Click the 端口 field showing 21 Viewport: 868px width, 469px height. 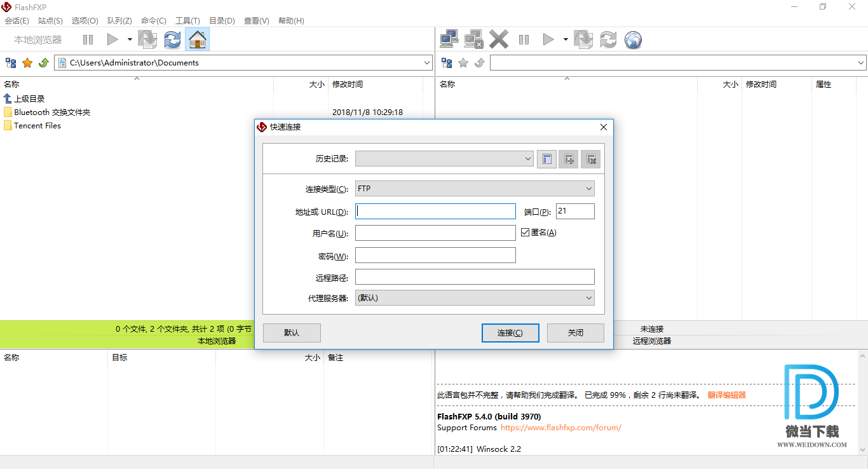point(575,212)
